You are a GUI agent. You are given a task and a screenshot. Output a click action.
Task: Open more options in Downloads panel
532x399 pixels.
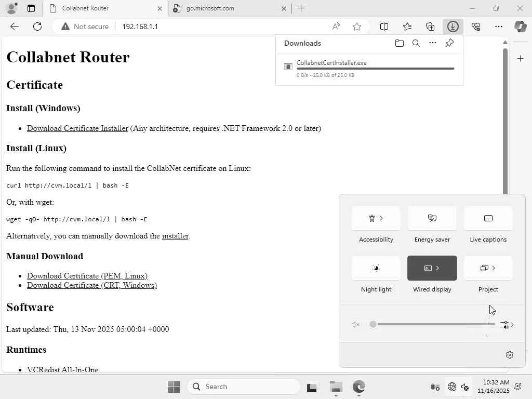pyautogui.click(x=433, y=43)
